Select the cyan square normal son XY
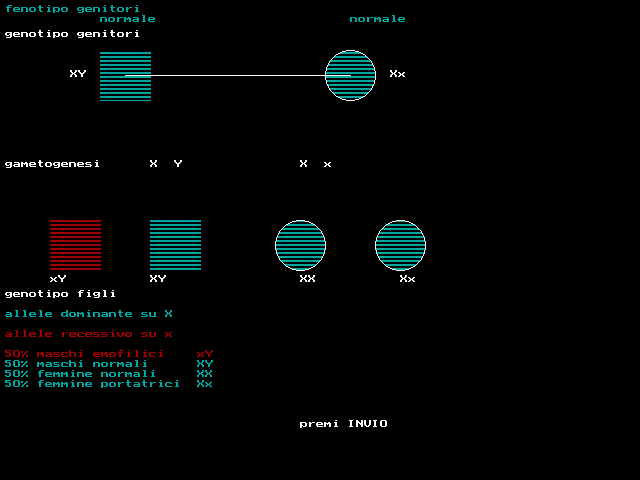 tap(176, 245)
